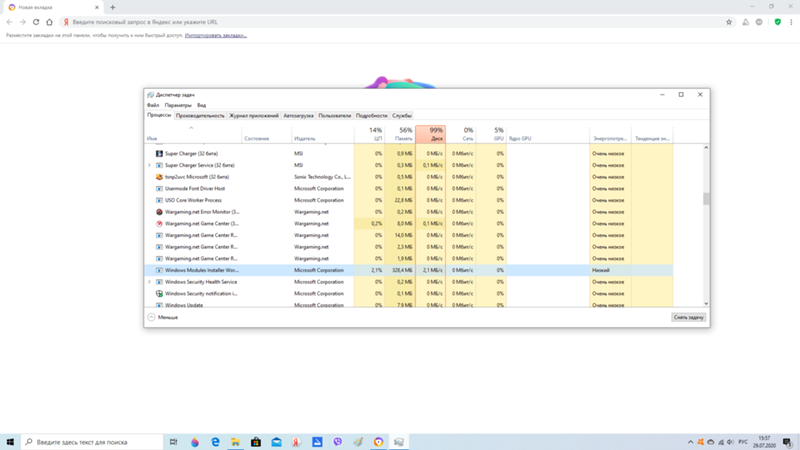Switch to Task Manager taskbar button
The image size is (800, 450).
[x=398, y=442]
